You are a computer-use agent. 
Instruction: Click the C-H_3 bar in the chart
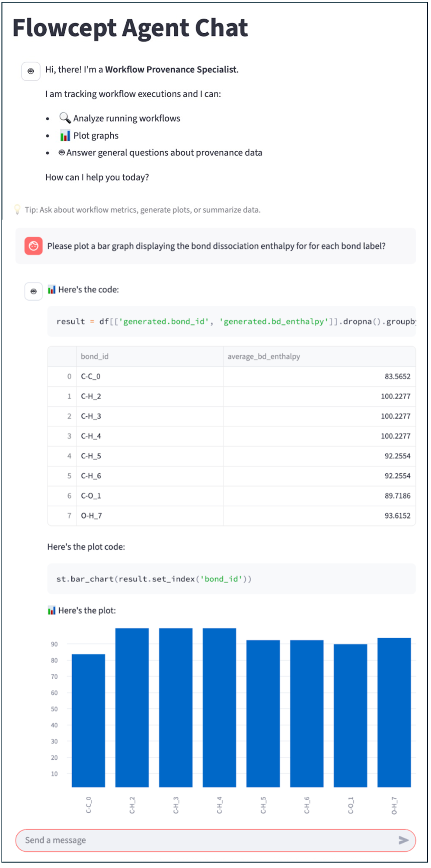(x=176, y=707)
